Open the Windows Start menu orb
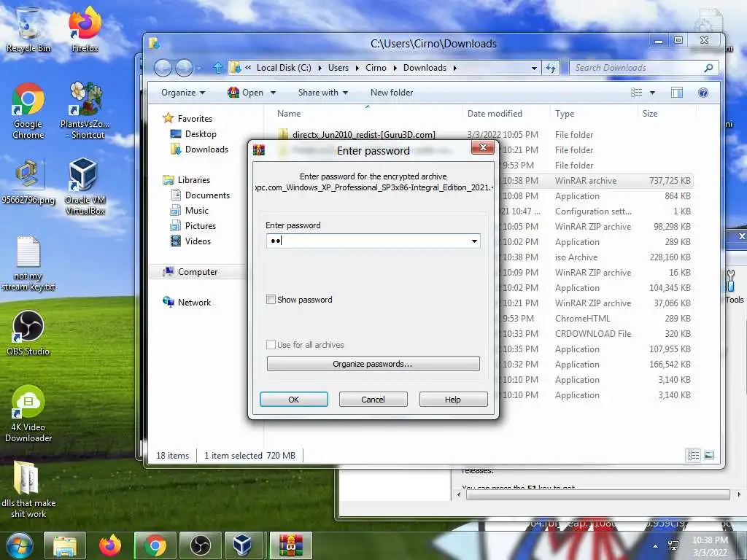 19,545
